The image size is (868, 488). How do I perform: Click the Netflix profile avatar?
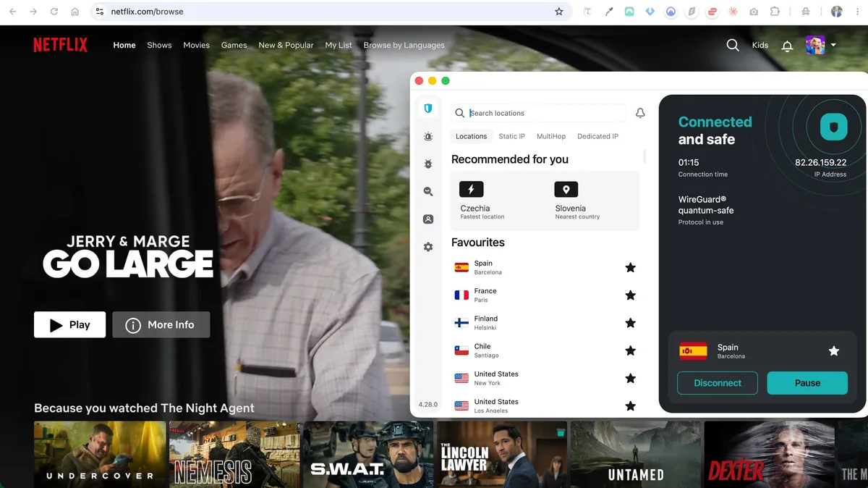[815, 45]
